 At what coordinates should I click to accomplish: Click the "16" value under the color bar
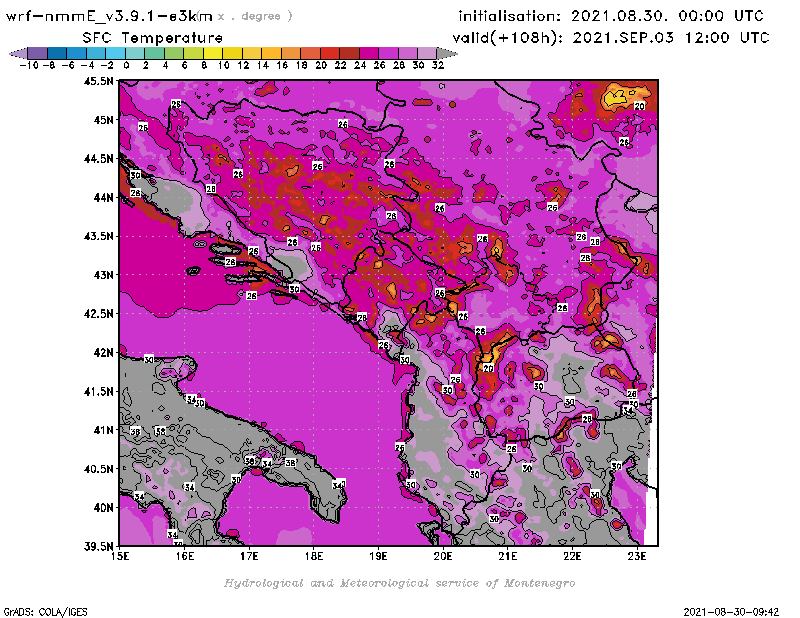(282, 66)
